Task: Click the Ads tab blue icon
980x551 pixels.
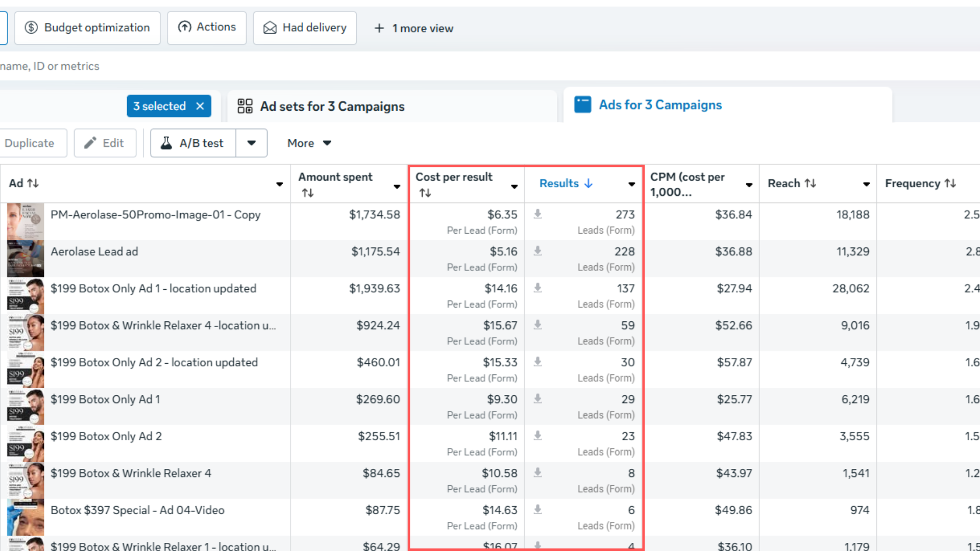Action: point(583,105)
